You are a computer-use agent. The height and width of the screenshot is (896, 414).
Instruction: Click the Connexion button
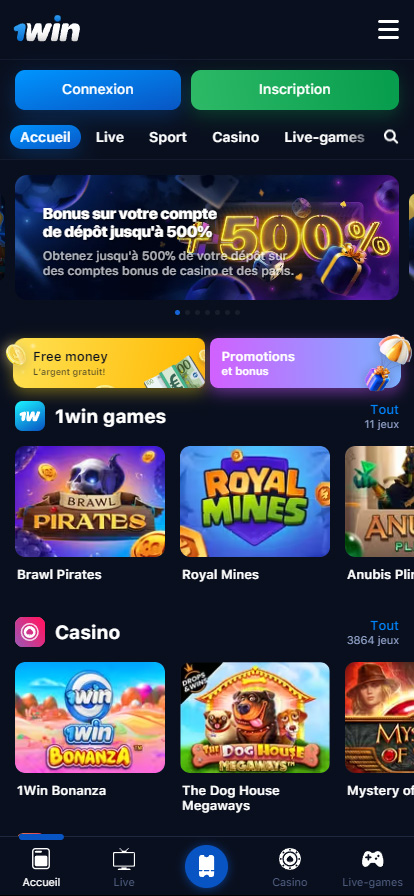[x=98, y=90]
